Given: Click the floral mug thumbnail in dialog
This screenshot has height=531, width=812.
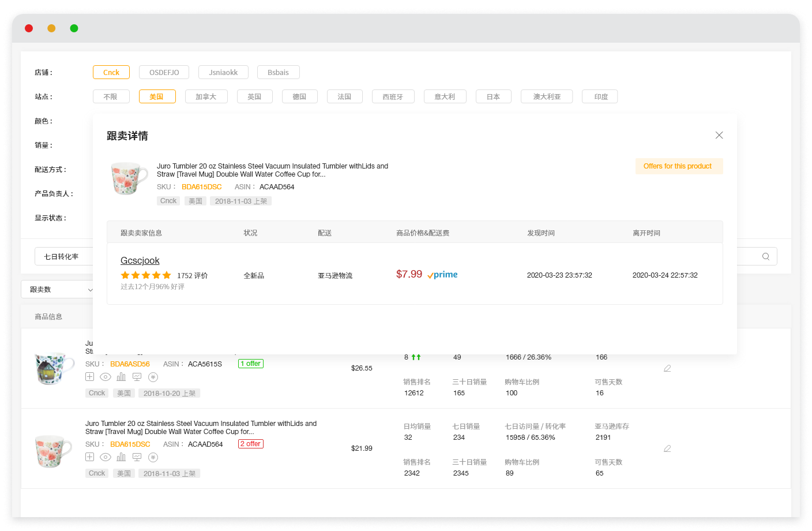Looking at the screenshot, I should pos(129,178).
